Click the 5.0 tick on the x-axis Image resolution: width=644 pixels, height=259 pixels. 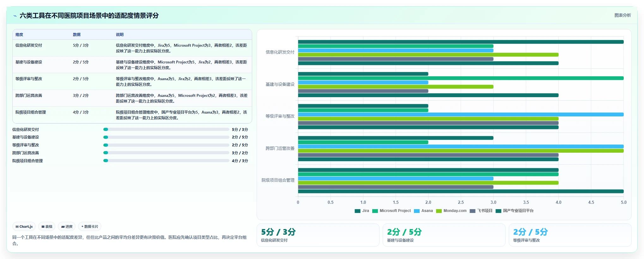click(623, 202)
